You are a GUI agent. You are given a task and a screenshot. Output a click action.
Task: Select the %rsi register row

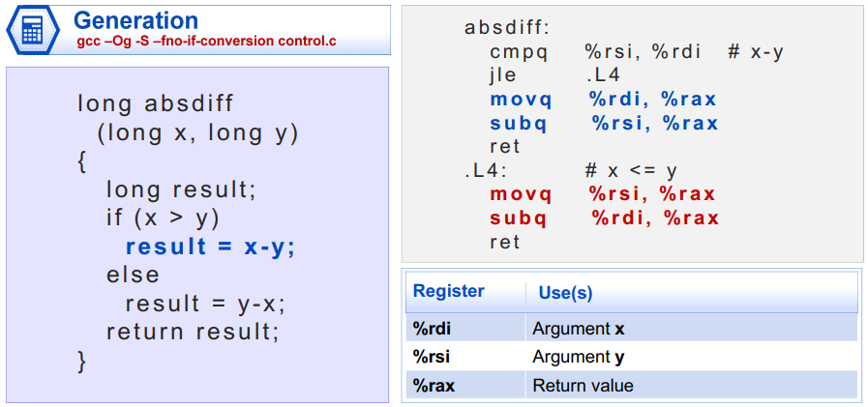coord(632,358)
